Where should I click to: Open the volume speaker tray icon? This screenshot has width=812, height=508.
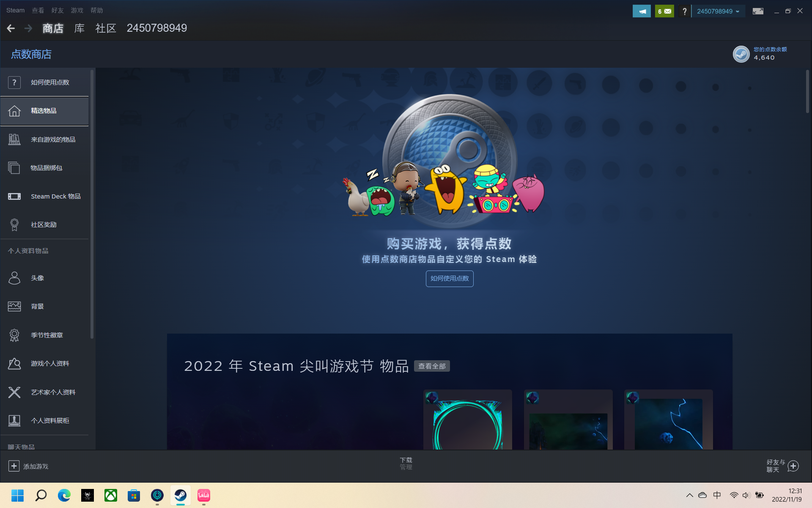[746, 495]
